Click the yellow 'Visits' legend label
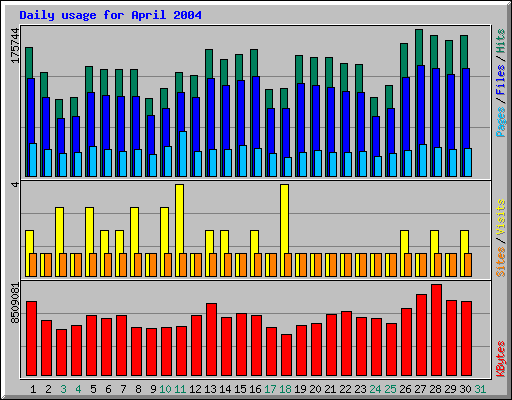512x400 pixels. point(501,217)
